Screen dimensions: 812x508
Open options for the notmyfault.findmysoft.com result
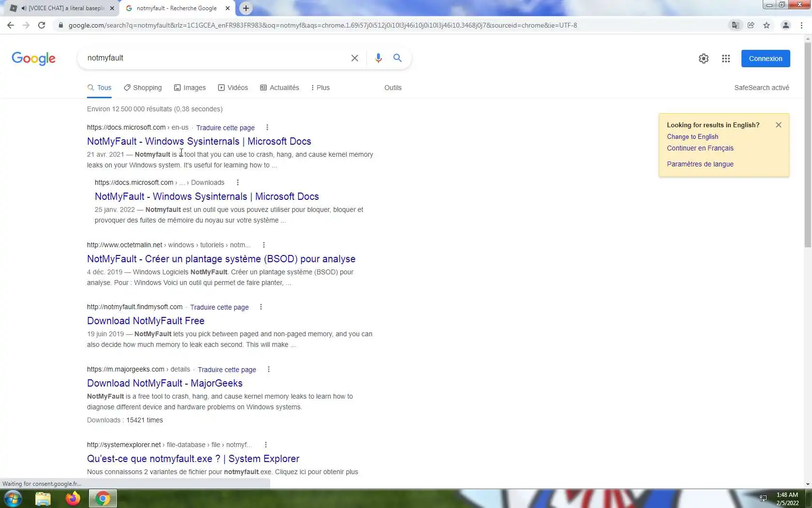tap(261, 307)
